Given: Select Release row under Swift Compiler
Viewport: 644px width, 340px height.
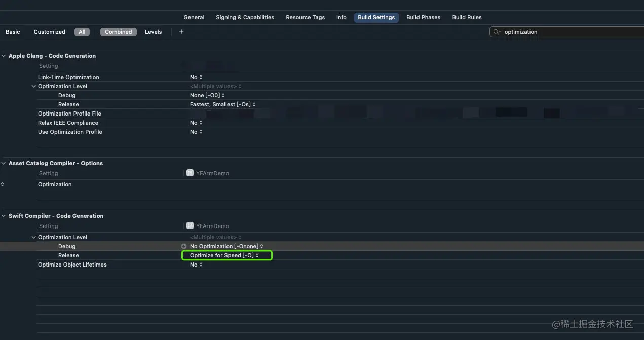Looking at the screenshot, I should click(68, 255).
